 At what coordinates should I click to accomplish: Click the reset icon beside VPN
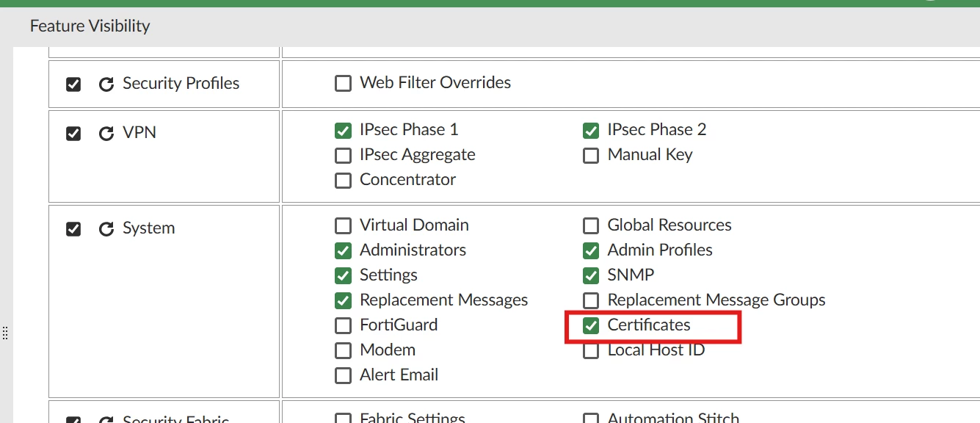point(106,134)
